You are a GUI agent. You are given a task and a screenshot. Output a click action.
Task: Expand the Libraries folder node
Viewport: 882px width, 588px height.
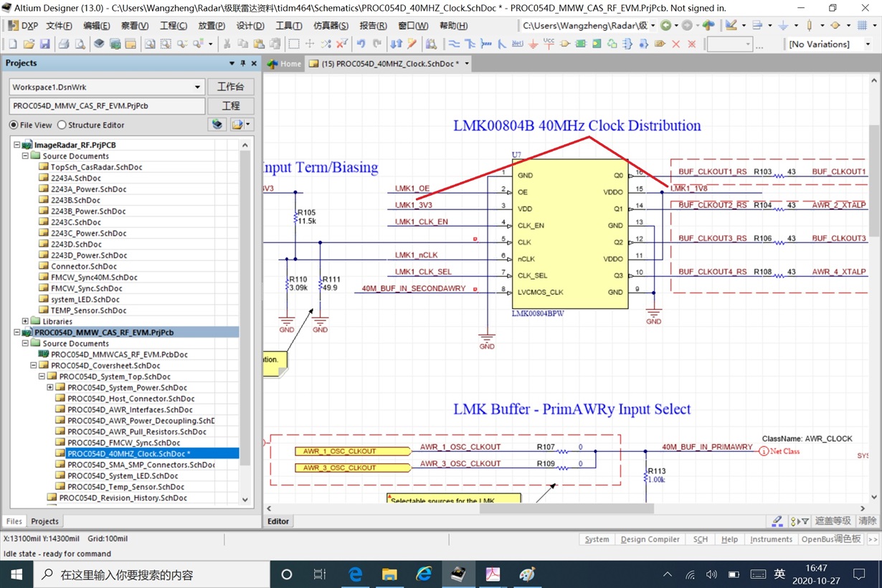point(26,321)
